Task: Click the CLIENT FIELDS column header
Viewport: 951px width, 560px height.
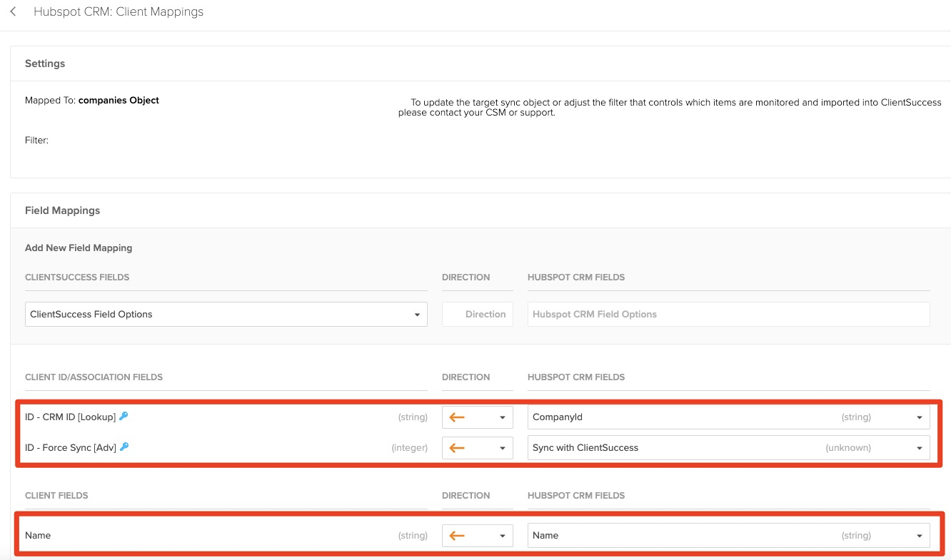Action: pos(56,495)
